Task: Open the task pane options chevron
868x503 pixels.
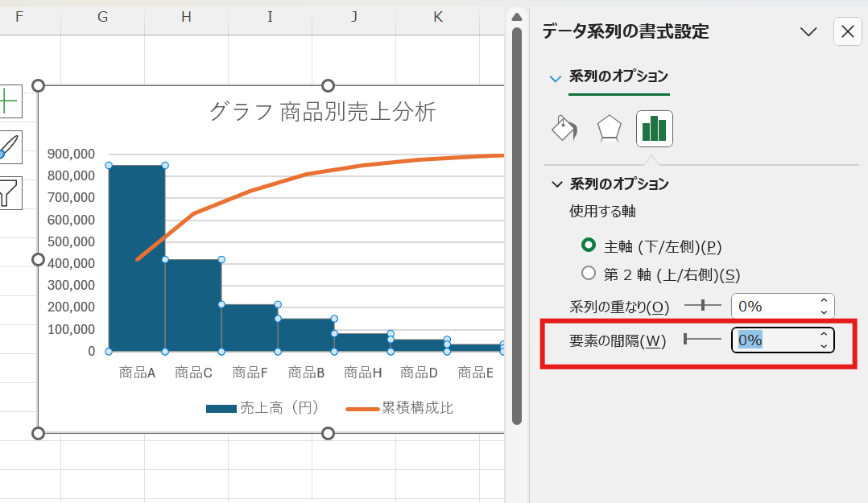Action: click(808, 31)
